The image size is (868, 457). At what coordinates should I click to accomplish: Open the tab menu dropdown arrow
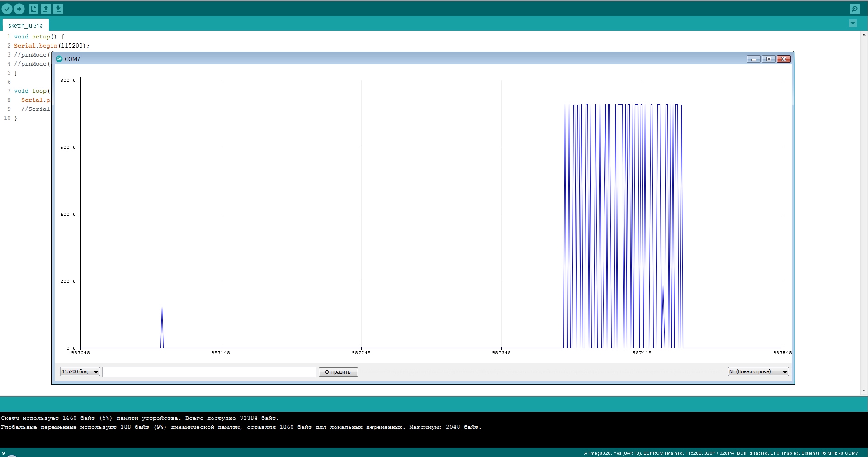click(x=853, y=24)
